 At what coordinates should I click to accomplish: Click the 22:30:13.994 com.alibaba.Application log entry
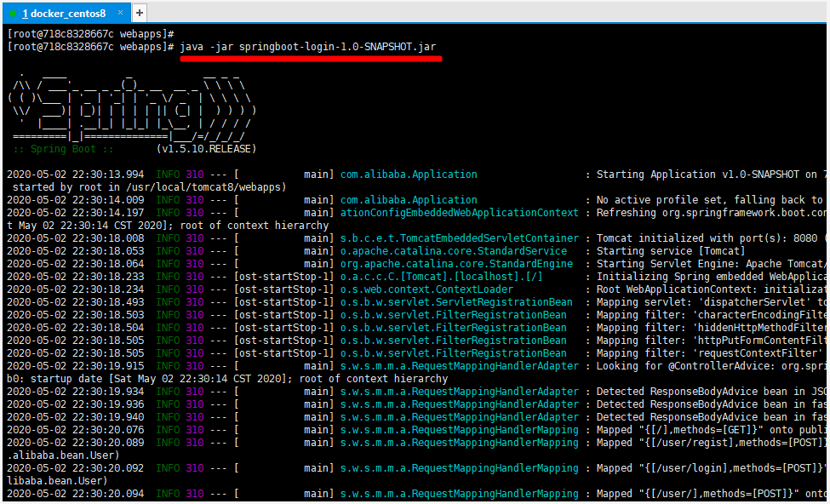point(416,175)
